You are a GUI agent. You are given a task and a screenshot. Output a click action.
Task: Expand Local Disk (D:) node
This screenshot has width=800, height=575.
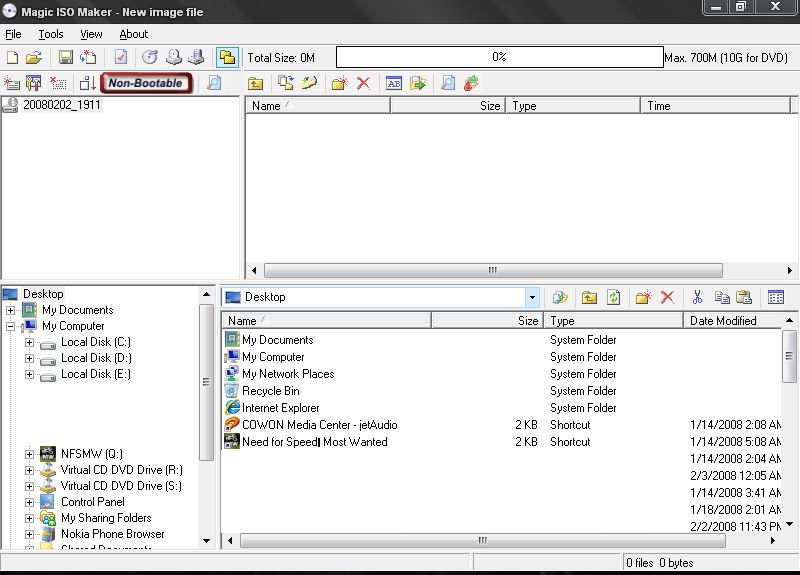coord(30,359)
